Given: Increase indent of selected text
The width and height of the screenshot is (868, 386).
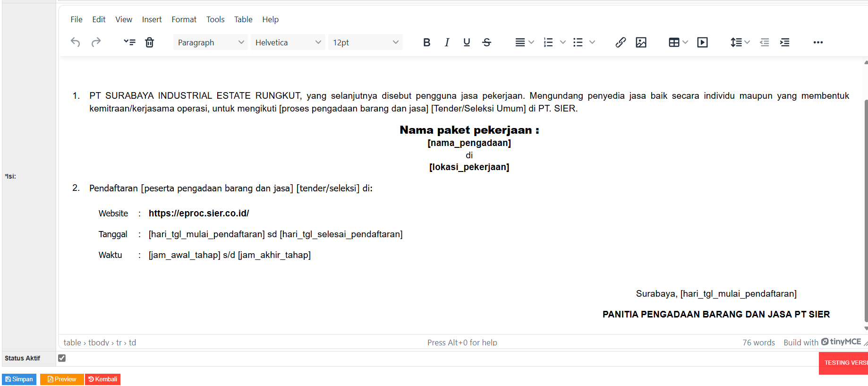Looking at the screenshot, I should 784,43.
